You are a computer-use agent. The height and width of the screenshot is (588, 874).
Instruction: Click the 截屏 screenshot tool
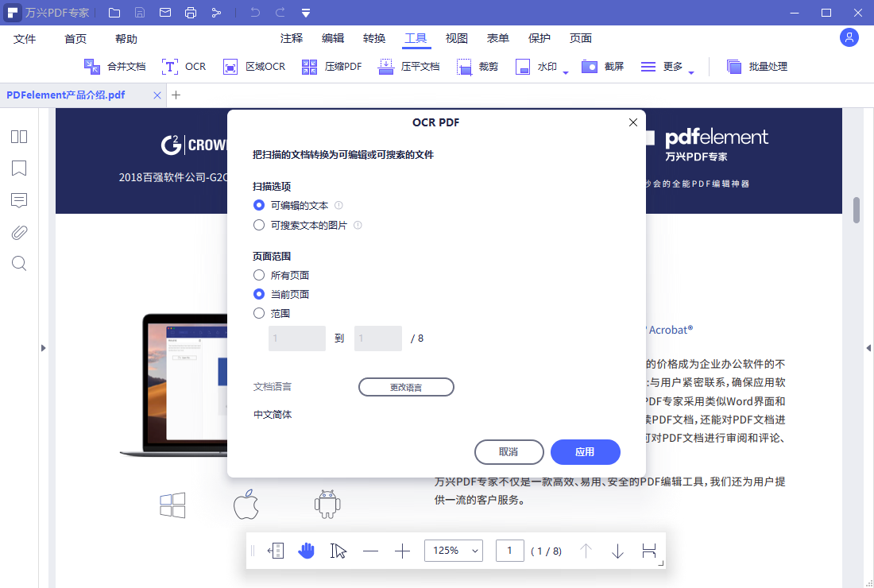click(602, 66)
